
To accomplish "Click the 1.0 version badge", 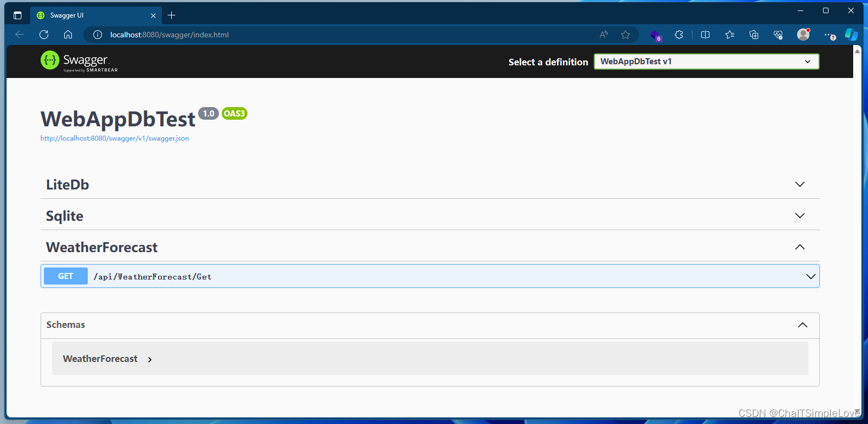I will pos(208,114).
